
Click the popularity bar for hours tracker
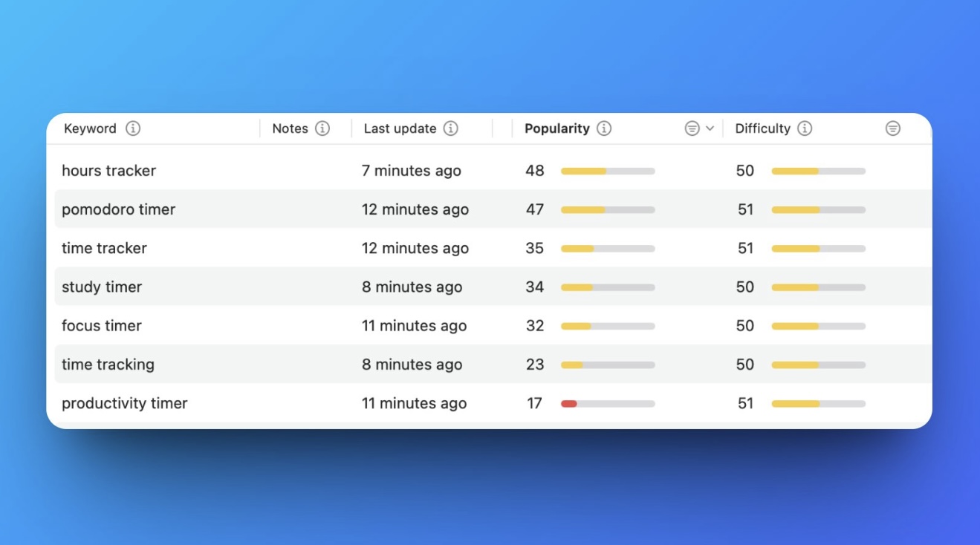pyautogui.click(x=607, y=172)
